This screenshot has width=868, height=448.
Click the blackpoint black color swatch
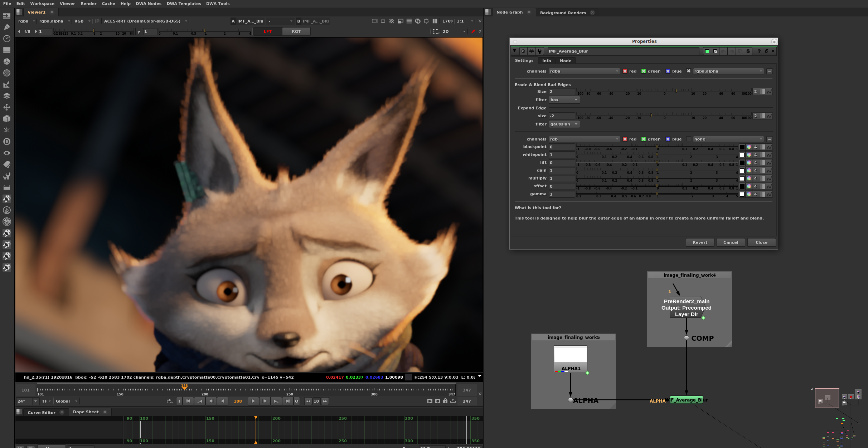(742, 147)
